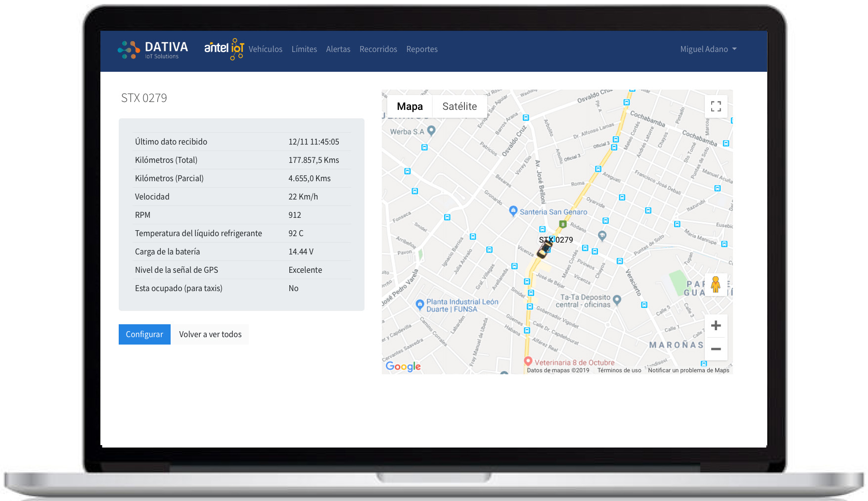Click the STX 0279 page heading
Image resolution: width=868 pixels, height=501 pixels.
(x=144, y=98)
